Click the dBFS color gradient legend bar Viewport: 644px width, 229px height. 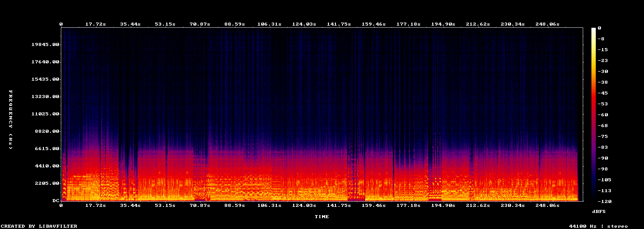point(594,114)
